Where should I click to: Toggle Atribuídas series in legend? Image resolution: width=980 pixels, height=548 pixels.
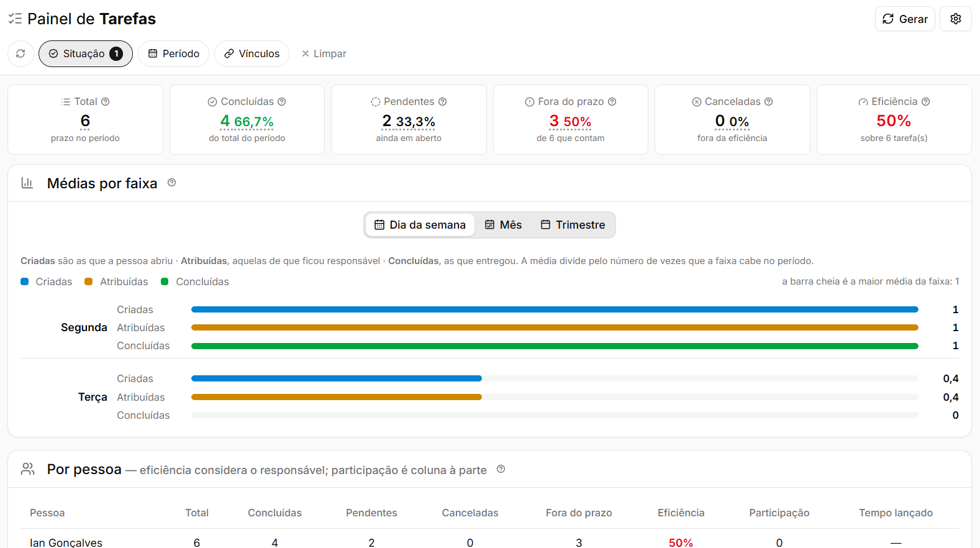point(116,281)
